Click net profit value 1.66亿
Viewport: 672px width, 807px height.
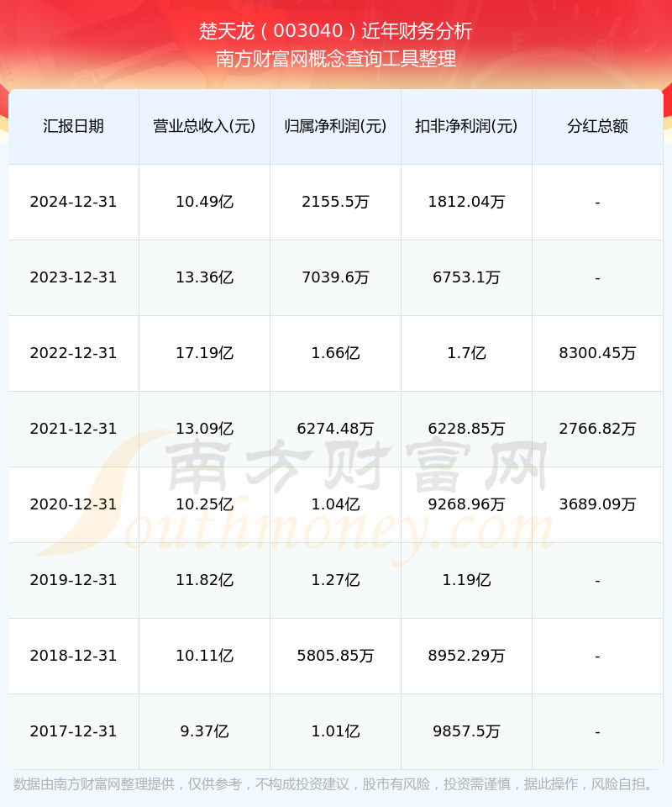pos(336,353)
